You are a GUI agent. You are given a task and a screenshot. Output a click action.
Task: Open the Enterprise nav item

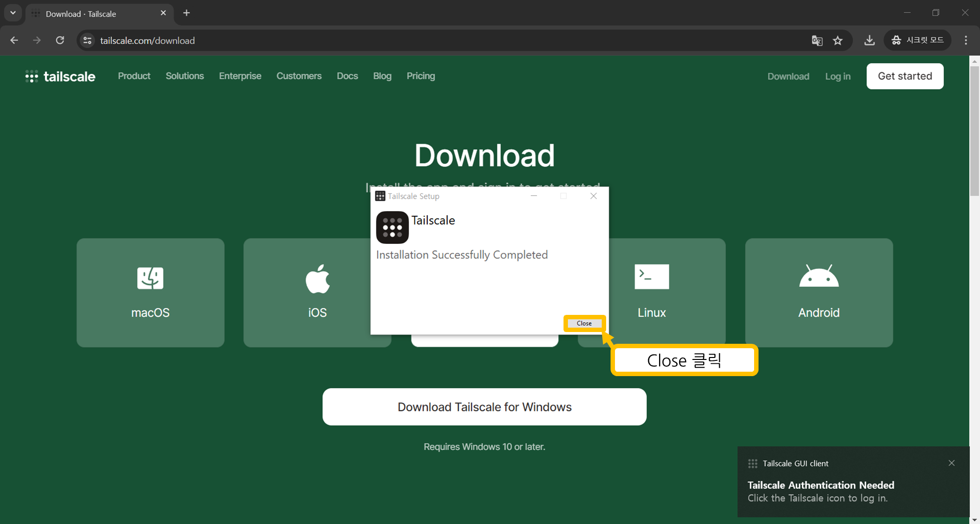coord(240,76)
